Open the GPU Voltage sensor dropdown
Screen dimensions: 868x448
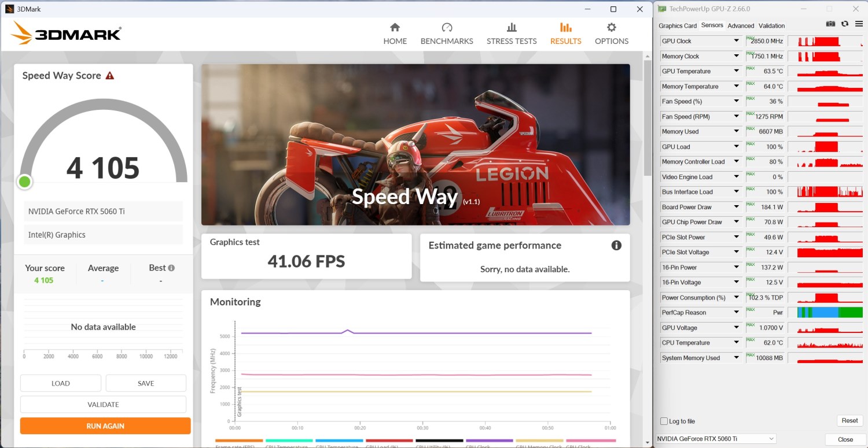pyautogui.click(x=737, y=328)
